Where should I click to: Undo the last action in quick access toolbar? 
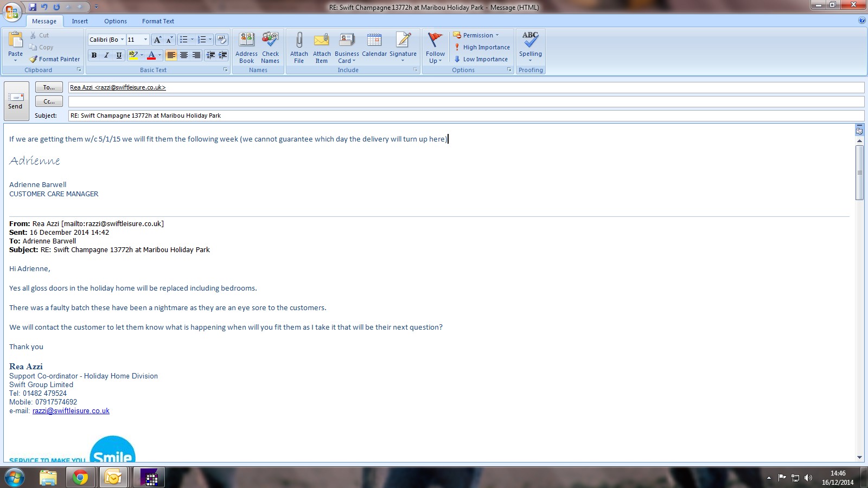(44, 7)
